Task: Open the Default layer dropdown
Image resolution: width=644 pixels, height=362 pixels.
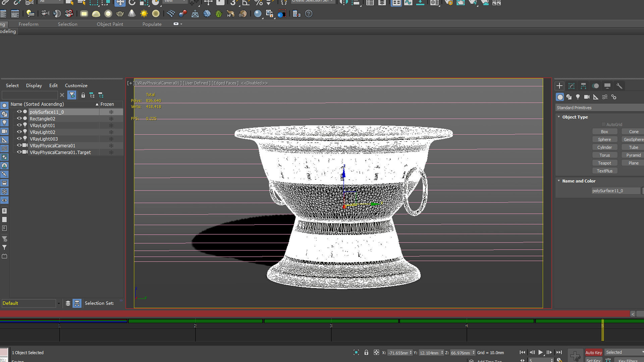Action: point(59,303)
